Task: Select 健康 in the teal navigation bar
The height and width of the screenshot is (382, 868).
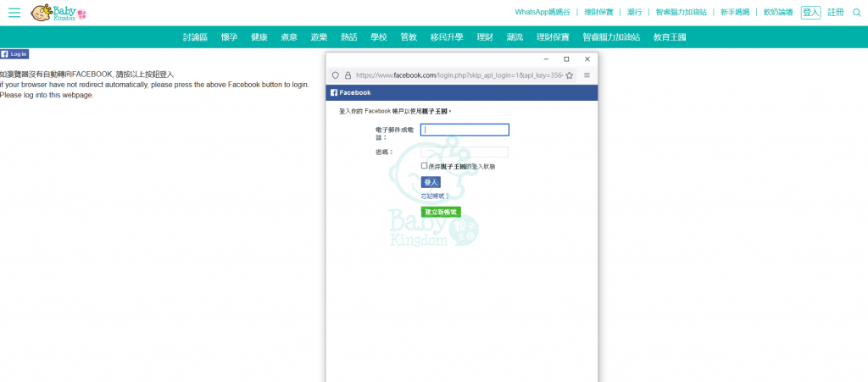Action: (x=259, y=37)
